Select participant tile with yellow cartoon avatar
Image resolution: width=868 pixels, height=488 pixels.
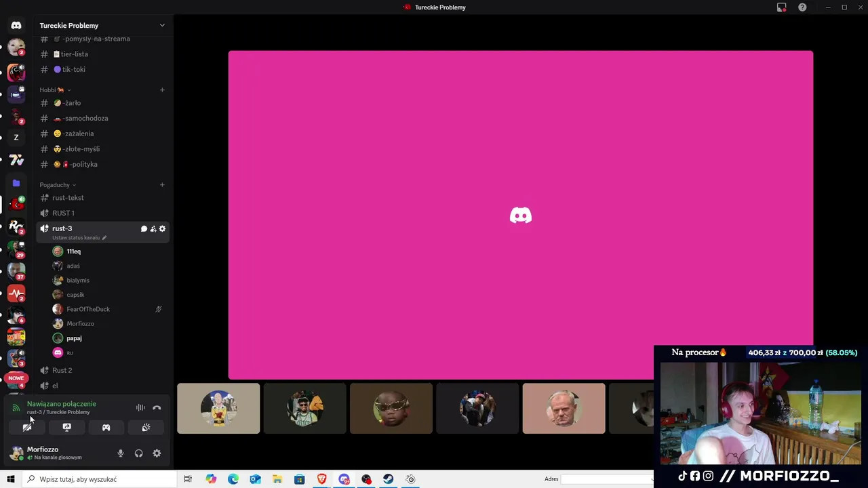218,409
